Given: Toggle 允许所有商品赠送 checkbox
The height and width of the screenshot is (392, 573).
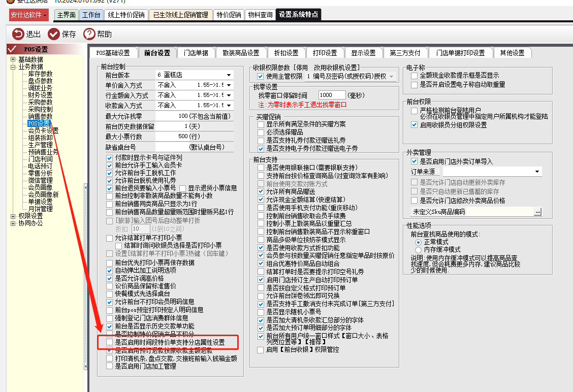Looking at the screenshot, I should 261,191.
